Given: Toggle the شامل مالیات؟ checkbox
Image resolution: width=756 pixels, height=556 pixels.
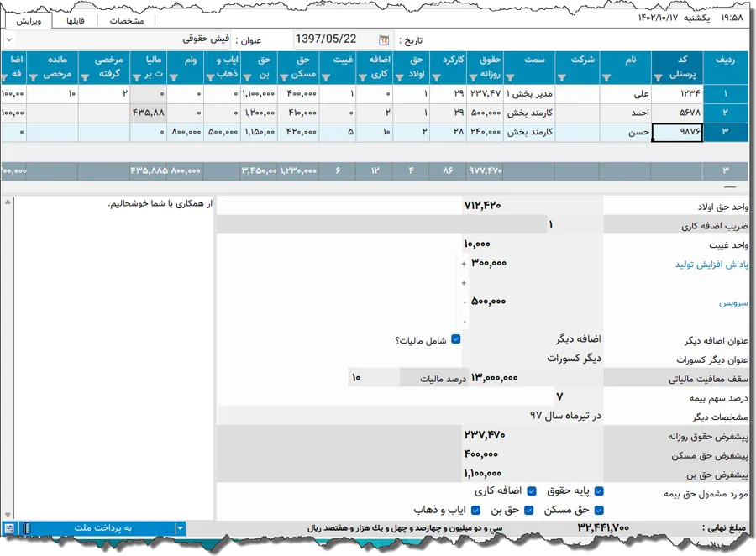Looking at the screenshot, I should click(x=455, y=339).
